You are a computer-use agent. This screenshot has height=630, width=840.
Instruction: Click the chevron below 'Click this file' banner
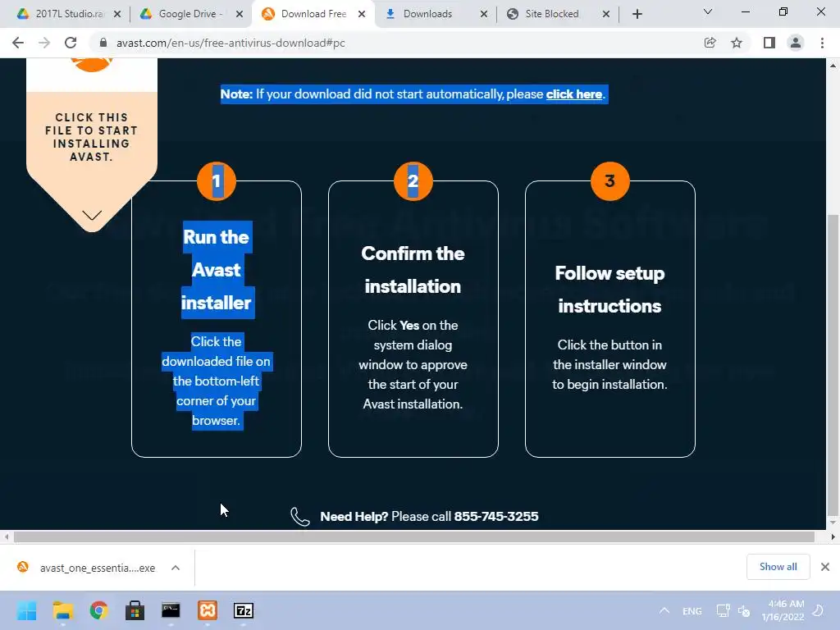tap(92, 216)
